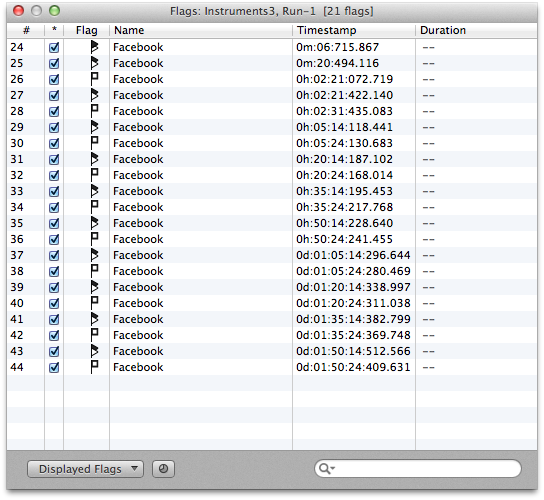
Task: Click the flag icon in row 31
Action: tap(94, 159)
